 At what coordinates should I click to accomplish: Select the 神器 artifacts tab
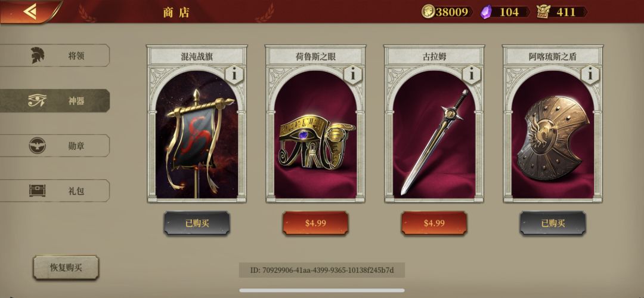55,100
